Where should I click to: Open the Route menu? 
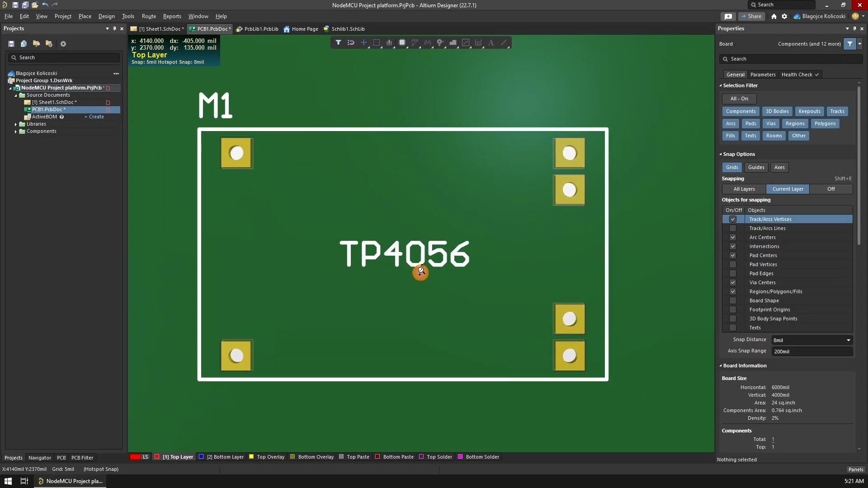[148, 16]
